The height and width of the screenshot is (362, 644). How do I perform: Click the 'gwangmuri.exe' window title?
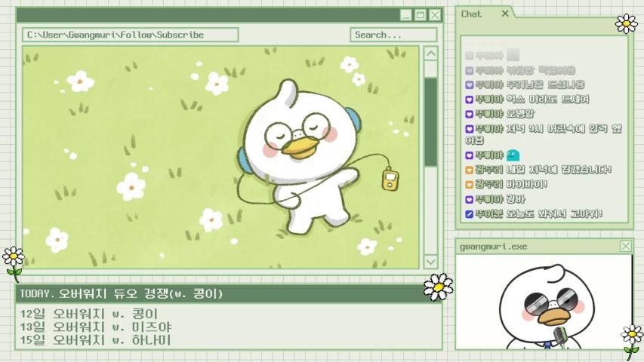click(493, 247)
